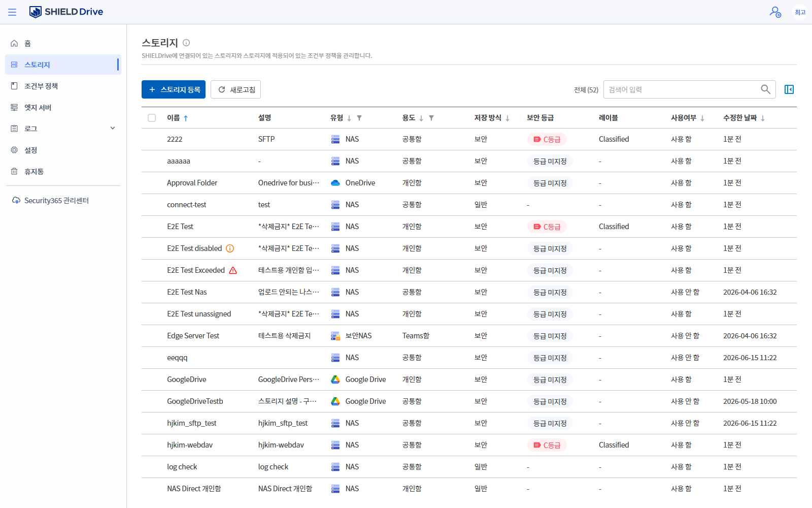Image resolution: width=812 pixels, height=508 pixels.
Task: Sort by storage method arrow
Action: 507,118
